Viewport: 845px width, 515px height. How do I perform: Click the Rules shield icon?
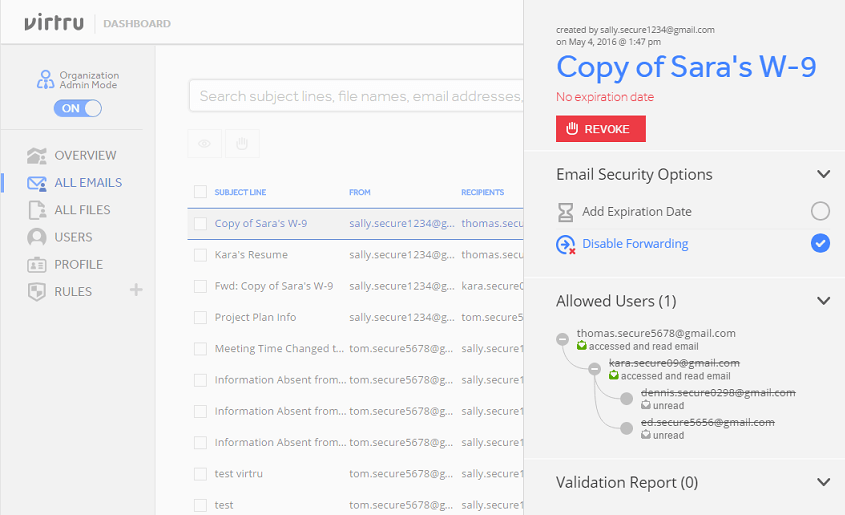(x=37, y=292)
